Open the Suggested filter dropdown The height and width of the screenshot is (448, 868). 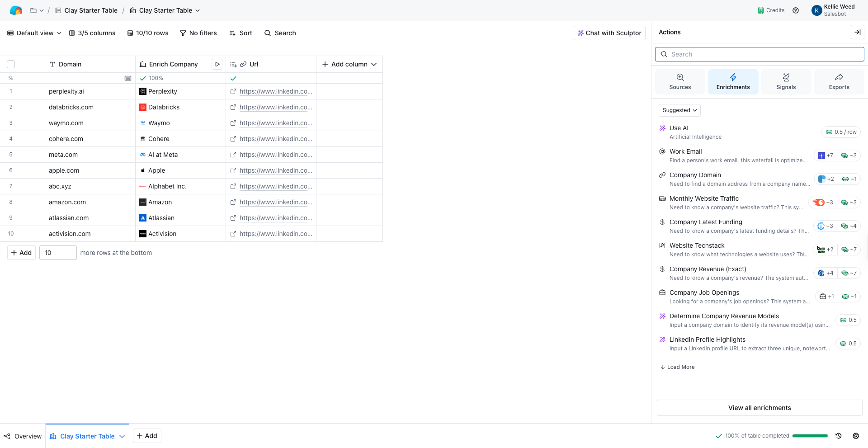pos(679,110)
